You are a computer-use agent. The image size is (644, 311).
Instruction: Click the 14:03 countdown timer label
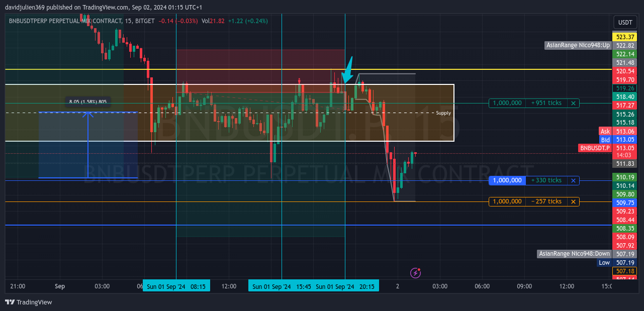625,155
